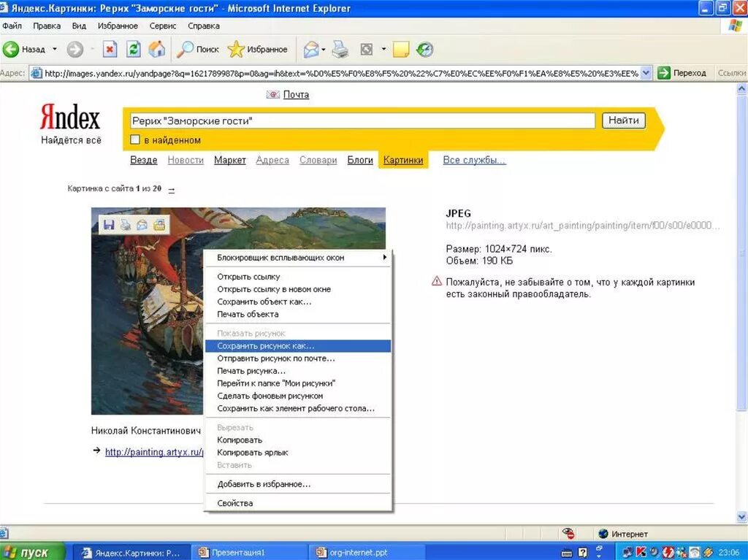The width and height of the screenshot is (748, 560).
Task: Refresh the page with the Refresh icon
Action: click(134, 49)
